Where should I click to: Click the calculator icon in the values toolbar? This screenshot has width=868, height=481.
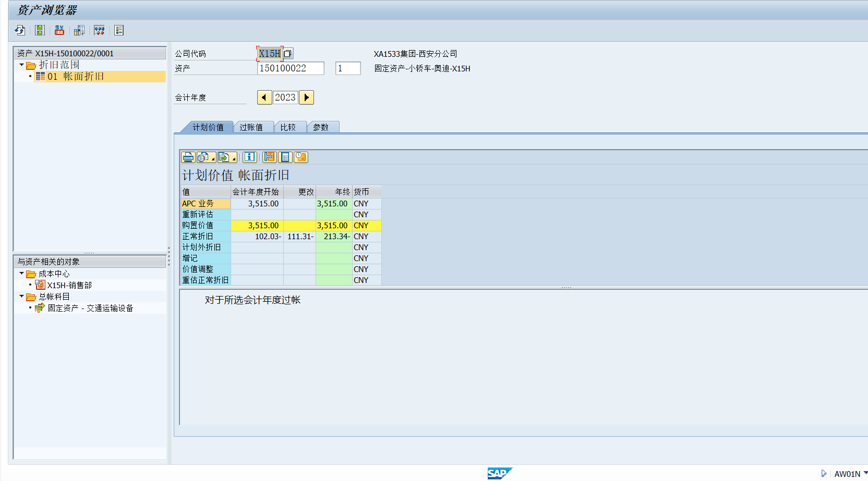(285, 157)
